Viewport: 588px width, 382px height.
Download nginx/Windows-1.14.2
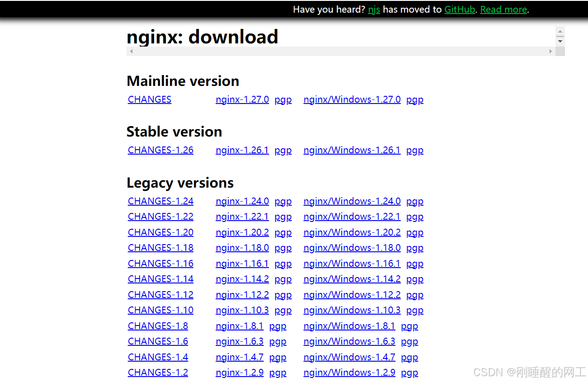coord(352,279)
